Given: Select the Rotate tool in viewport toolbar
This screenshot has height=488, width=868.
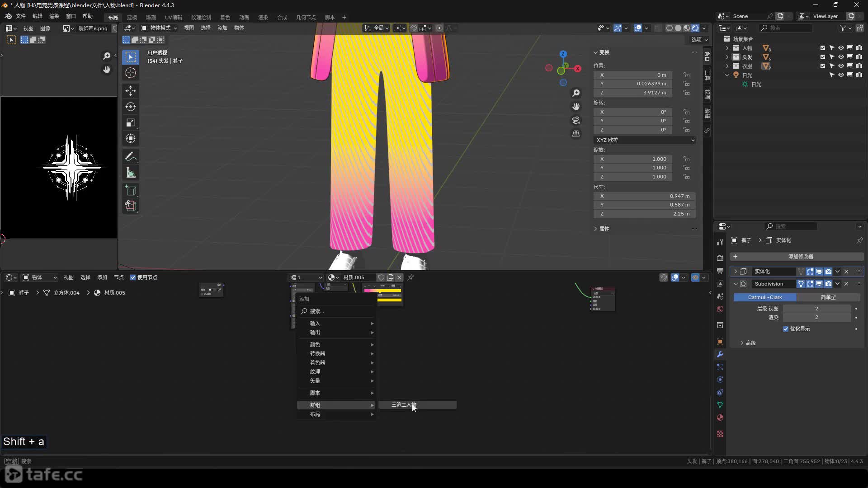Looking at the screenshot, I should (x=131, y=107).
